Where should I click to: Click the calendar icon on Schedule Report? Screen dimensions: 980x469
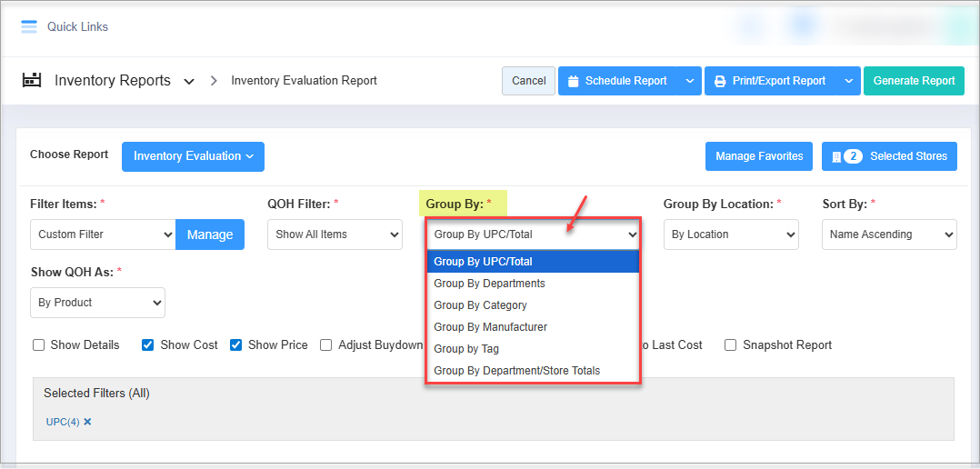[x=573, y=81]
